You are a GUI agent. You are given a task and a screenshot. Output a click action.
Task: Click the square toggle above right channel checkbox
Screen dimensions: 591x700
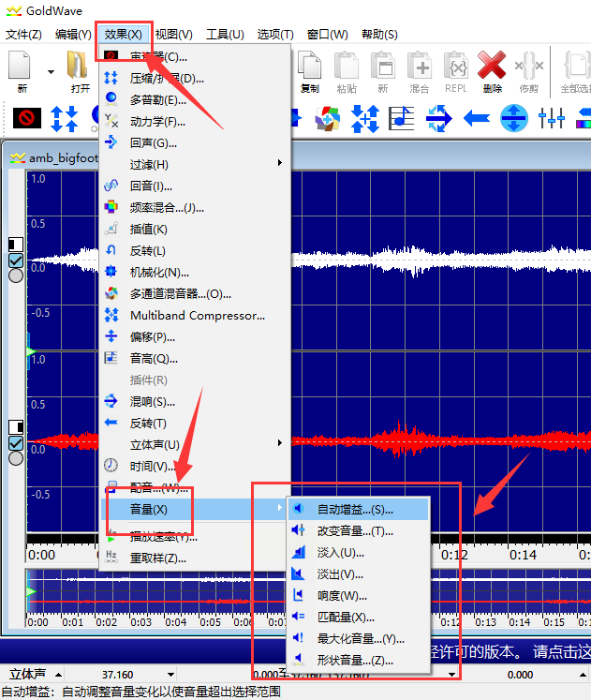tap(16, 426)
